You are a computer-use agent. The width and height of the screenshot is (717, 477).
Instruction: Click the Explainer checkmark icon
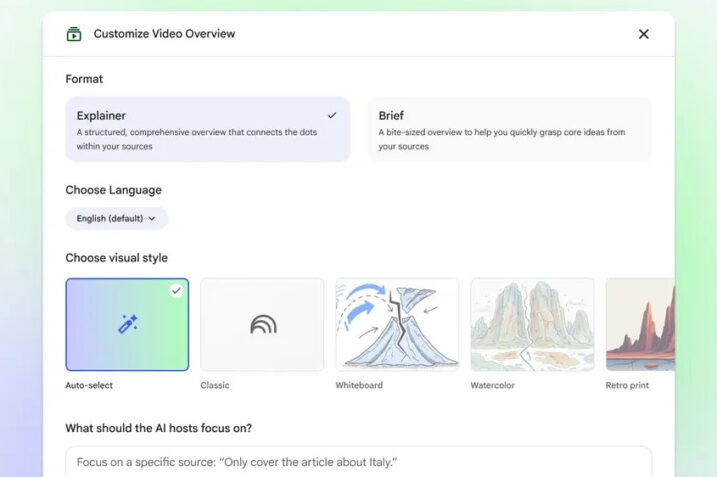pyautogui.click(x=332, y=115)
